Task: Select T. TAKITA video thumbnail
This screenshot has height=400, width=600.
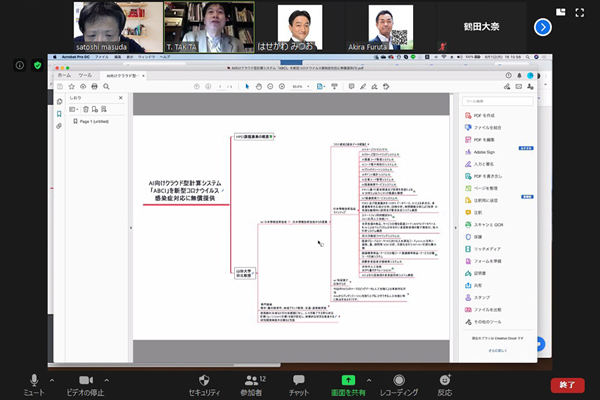Action: click(209, 27)
